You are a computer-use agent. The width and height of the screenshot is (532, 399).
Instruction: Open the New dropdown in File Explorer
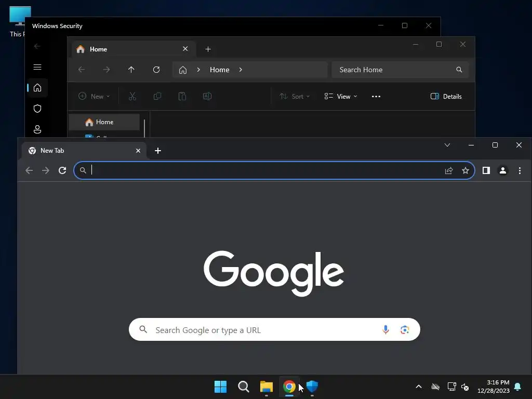(94, 96)
